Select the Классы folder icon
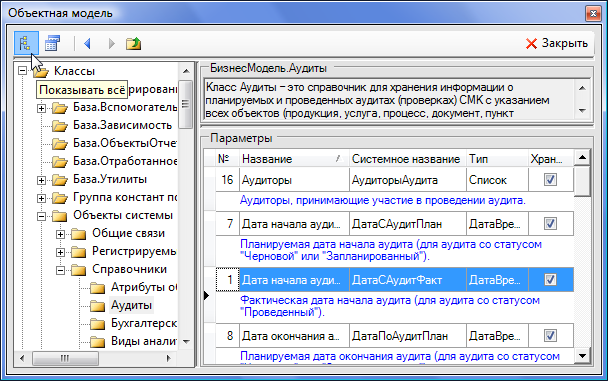 (41, 71)
